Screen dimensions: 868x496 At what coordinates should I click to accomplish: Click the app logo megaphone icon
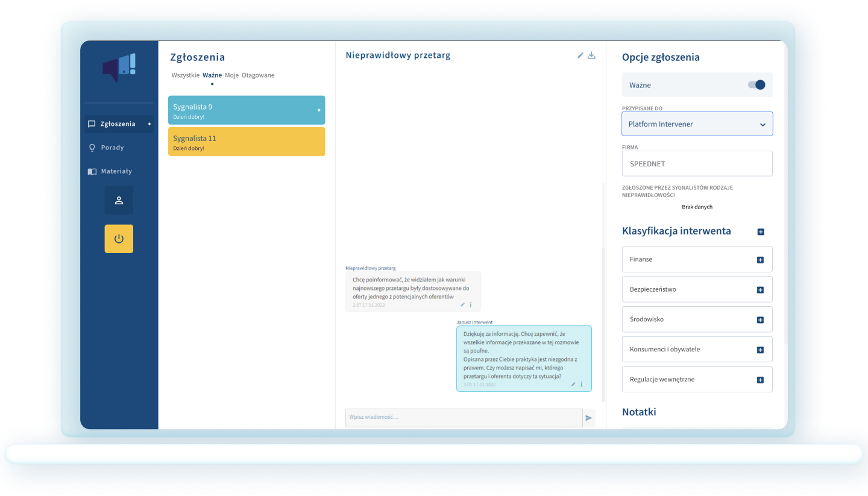[119, 68]
